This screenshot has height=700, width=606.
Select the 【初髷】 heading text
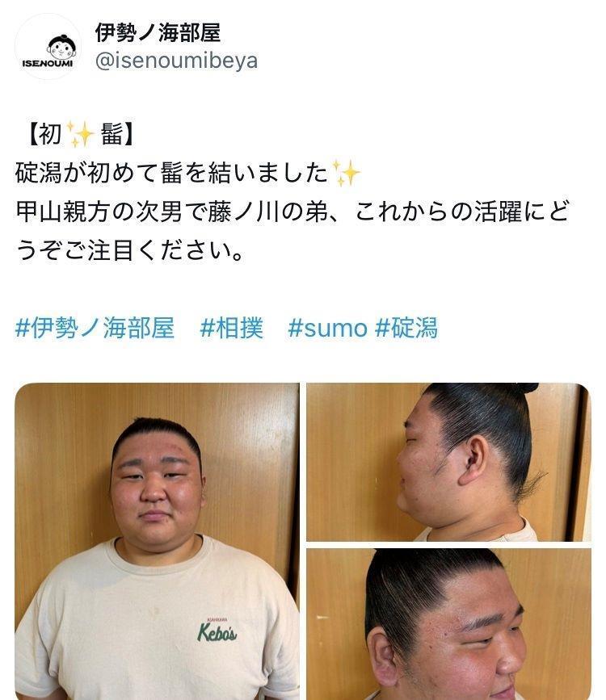[81, 134]
